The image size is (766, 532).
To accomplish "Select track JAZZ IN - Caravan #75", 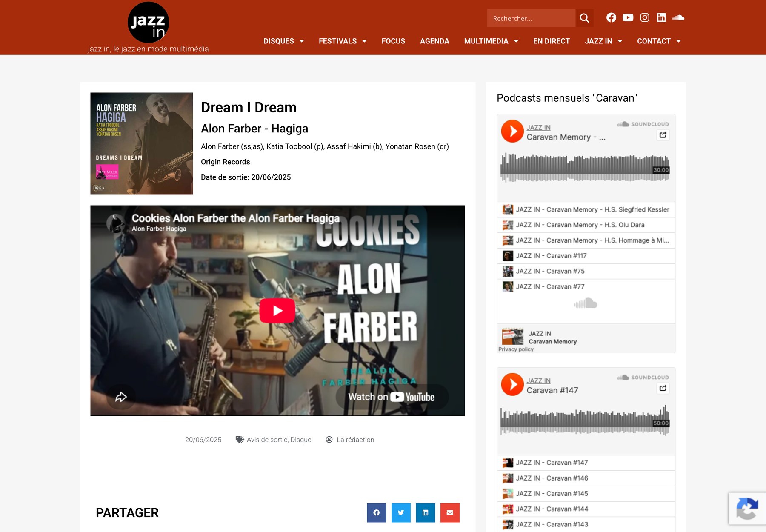I will (586, 271).
